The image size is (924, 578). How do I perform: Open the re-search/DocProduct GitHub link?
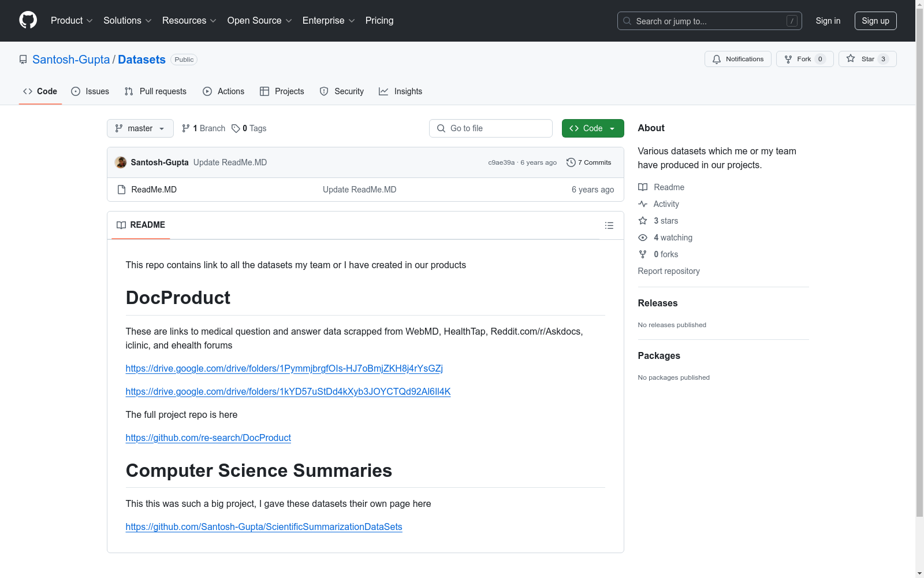(x=208, y=438)
